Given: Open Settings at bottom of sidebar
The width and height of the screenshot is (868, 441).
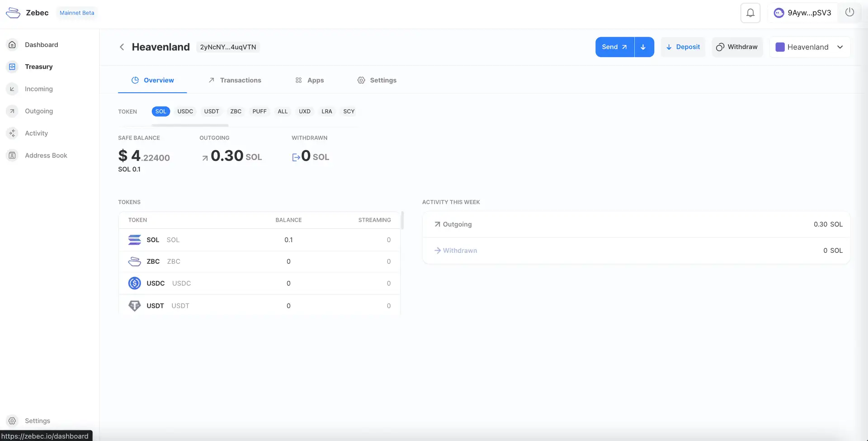Looking at the screenshot, I should (37, 421).
